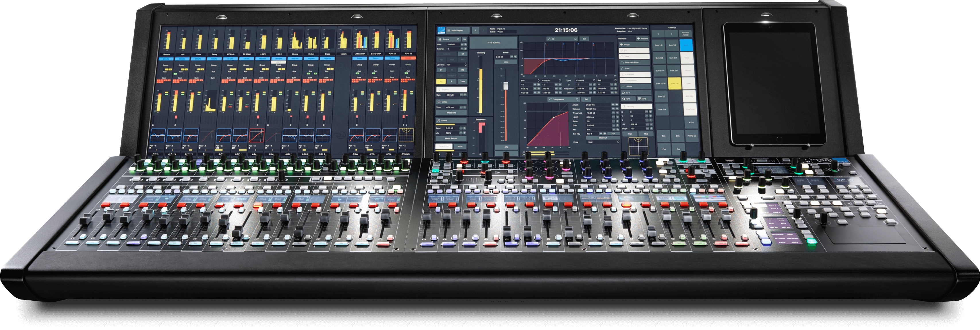The image size is (980, 330).
Task: Select the Sum 15/16 monitor source
Action: pyautogui.click(x=661, y=83)
